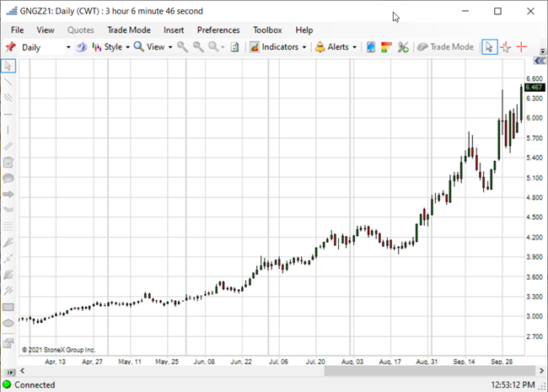548x392 pixels.
Task: Select the clipboard note tool
Action: 8,162
